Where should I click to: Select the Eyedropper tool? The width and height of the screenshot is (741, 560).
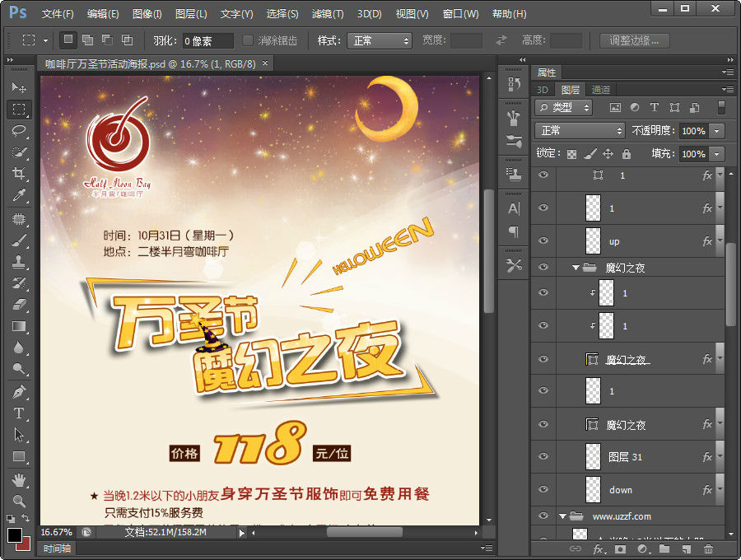tap(19, 195)
